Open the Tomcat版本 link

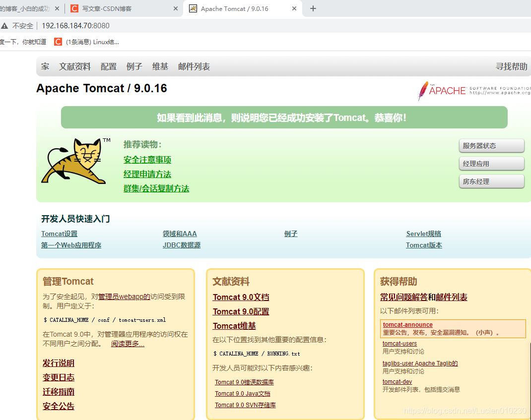[424, 245]
